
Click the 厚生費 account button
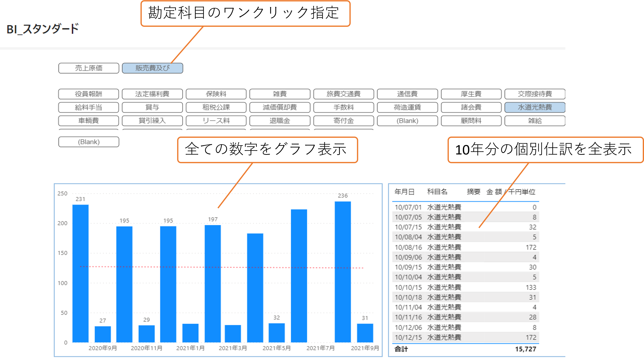[x=471, y=94]
